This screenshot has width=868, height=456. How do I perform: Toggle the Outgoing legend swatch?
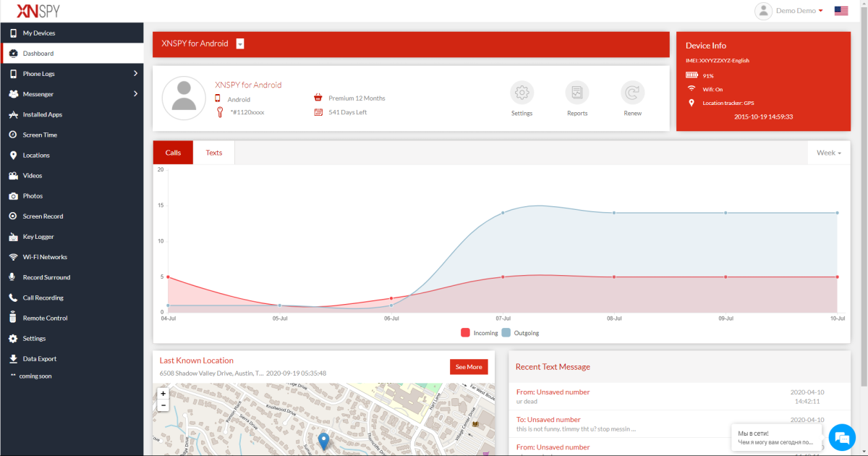tap(506, 333)
